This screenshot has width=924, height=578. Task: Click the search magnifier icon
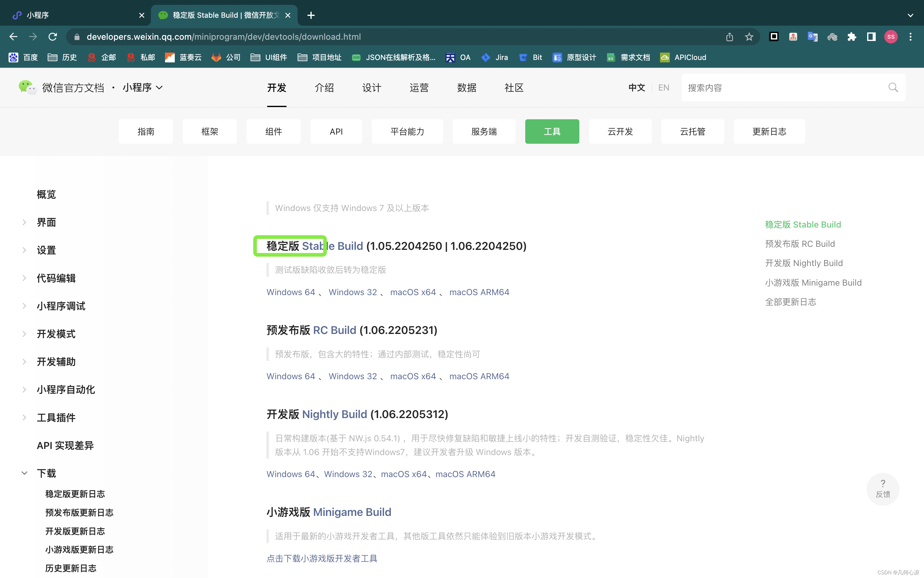(893, 87)
